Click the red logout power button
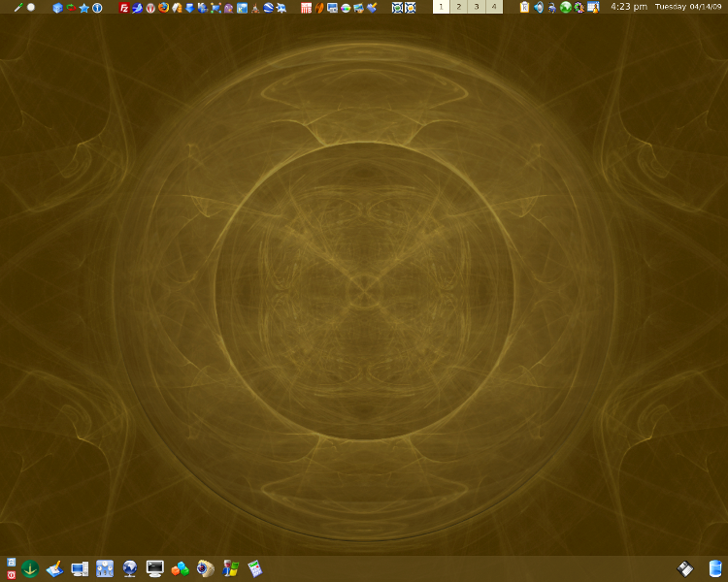The height and width of the screenshot is (582, 728). coord(11,575)
